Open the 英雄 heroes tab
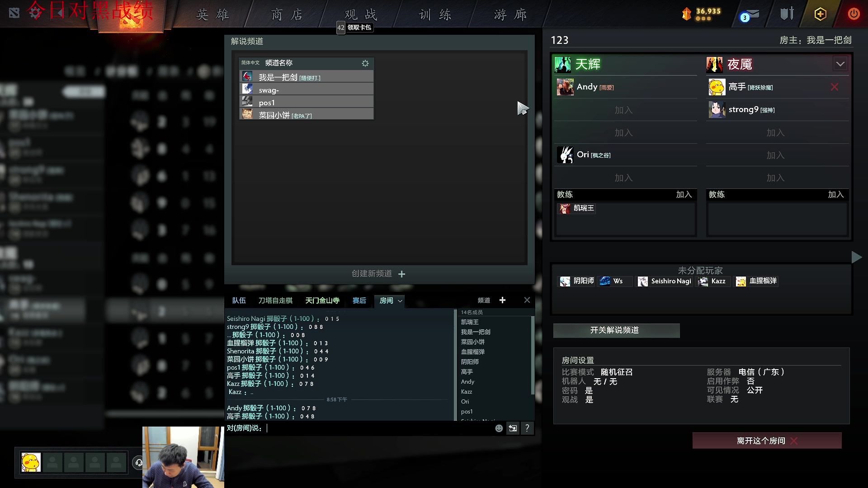 (x=212, y=15)
